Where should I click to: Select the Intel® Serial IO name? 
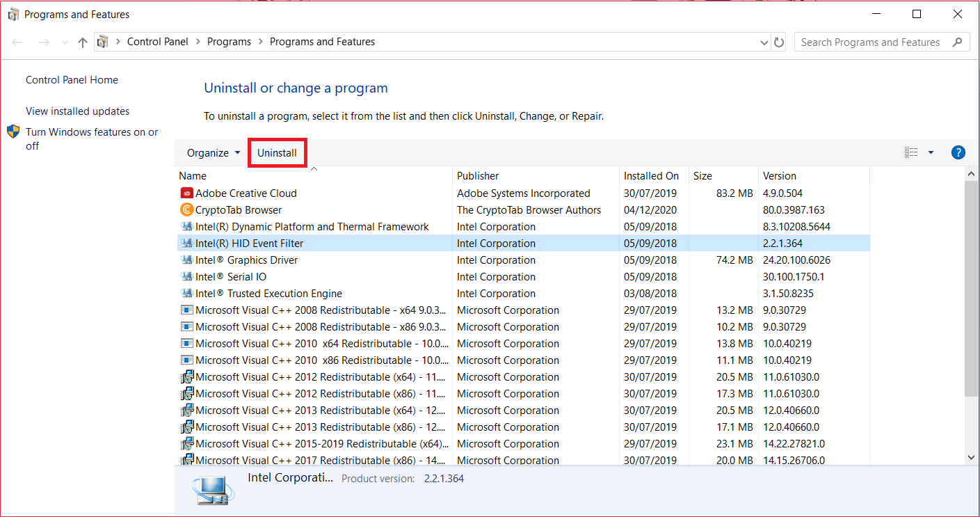pyautogui.click(x=231, y=277)
